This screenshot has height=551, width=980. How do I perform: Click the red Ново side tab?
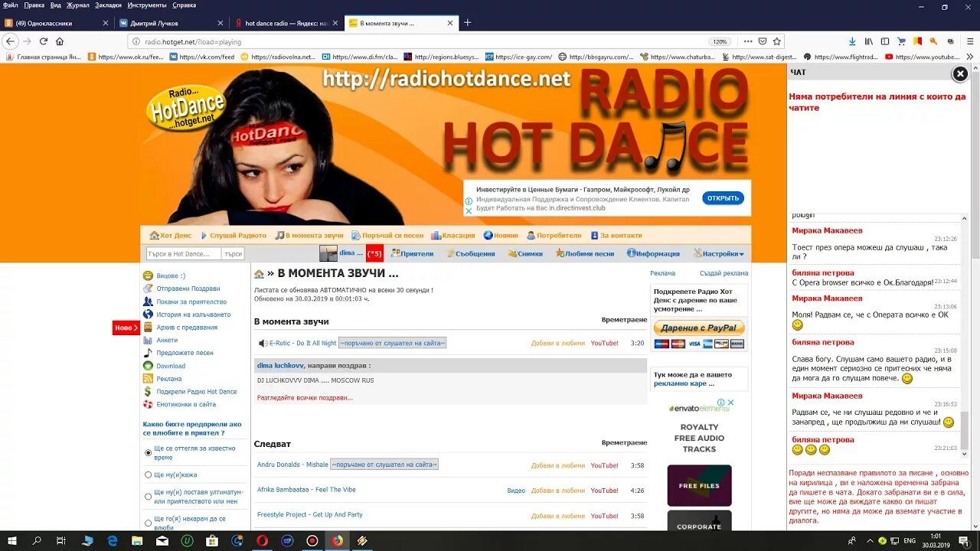[x=126, y=328]
